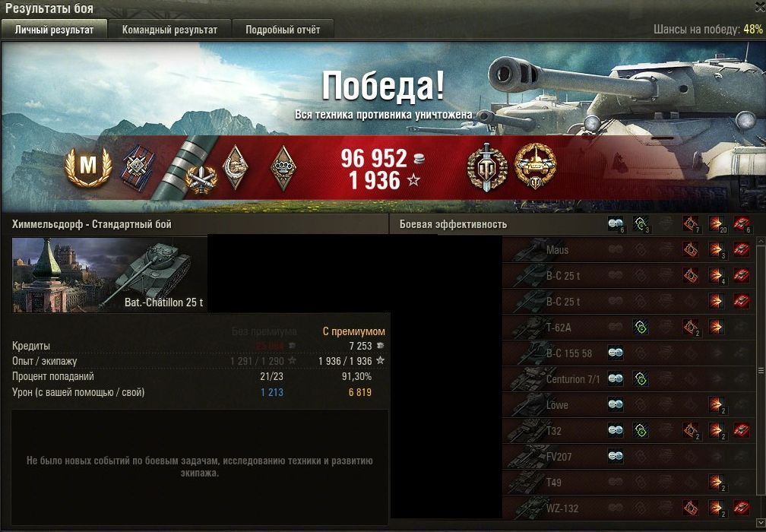Click the sword wreath achievement medal
This screenshot has width=766, height=532.
[x=486, y=167]
